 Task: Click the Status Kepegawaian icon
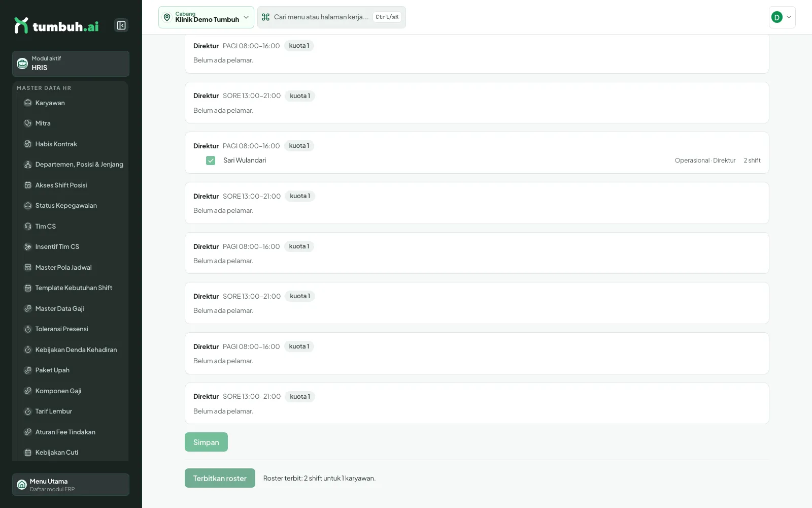[x=28, y=206]
